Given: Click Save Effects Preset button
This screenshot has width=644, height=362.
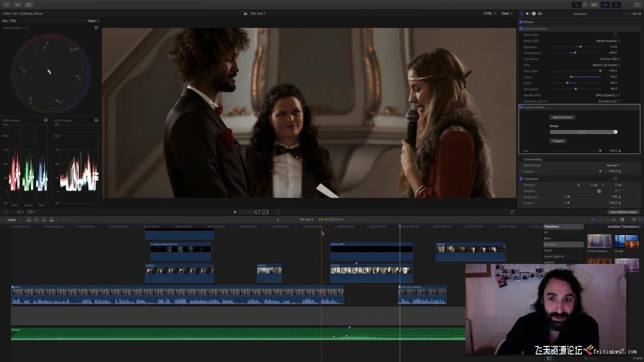Looking at the screenshot, I should [623, 212].
